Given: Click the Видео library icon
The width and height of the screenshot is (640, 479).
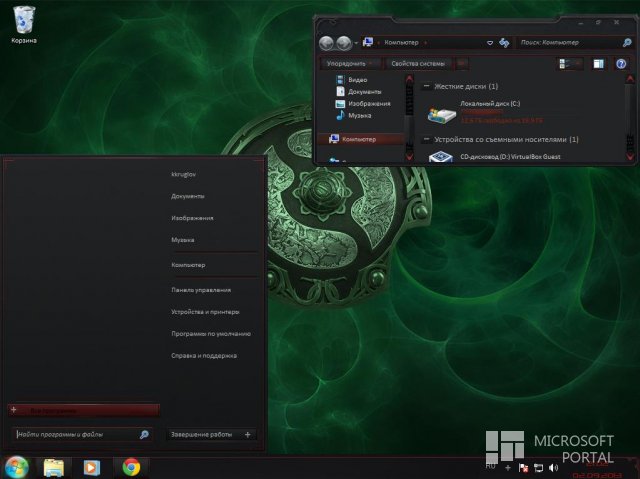Looking at the screenshot, I should click(x=340, y=80).
